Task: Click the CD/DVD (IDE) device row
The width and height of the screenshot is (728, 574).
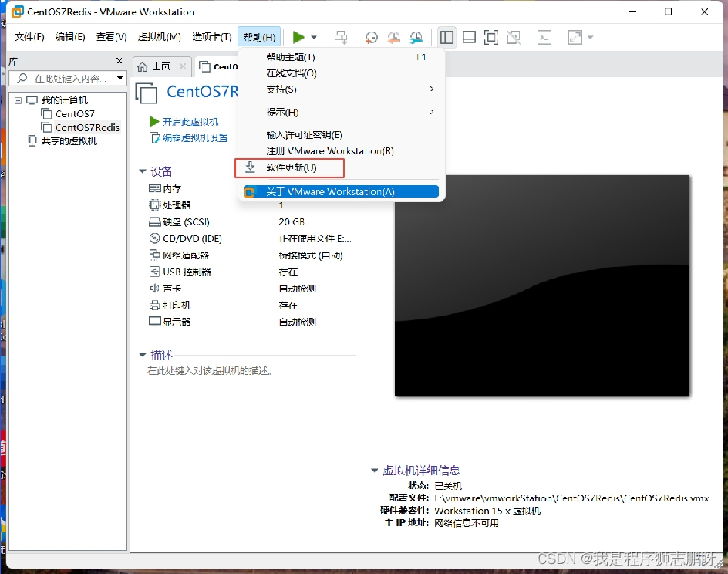Action: (x=185, y=238)
